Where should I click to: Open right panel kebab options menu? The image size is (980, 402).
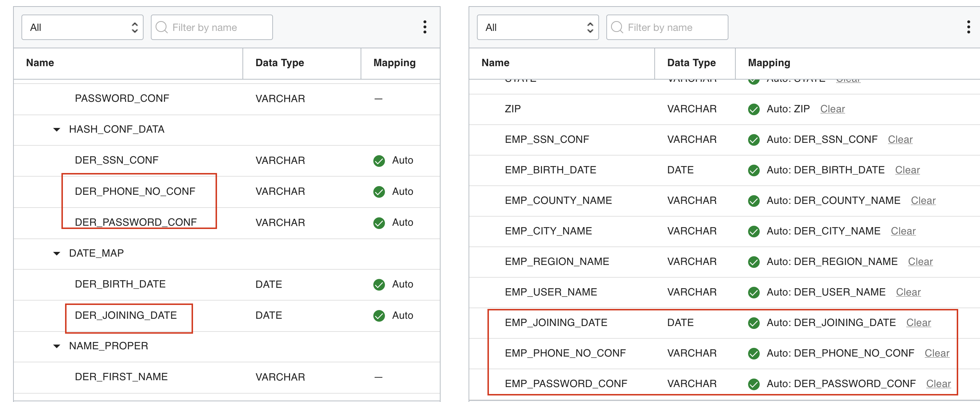point(968,27)
